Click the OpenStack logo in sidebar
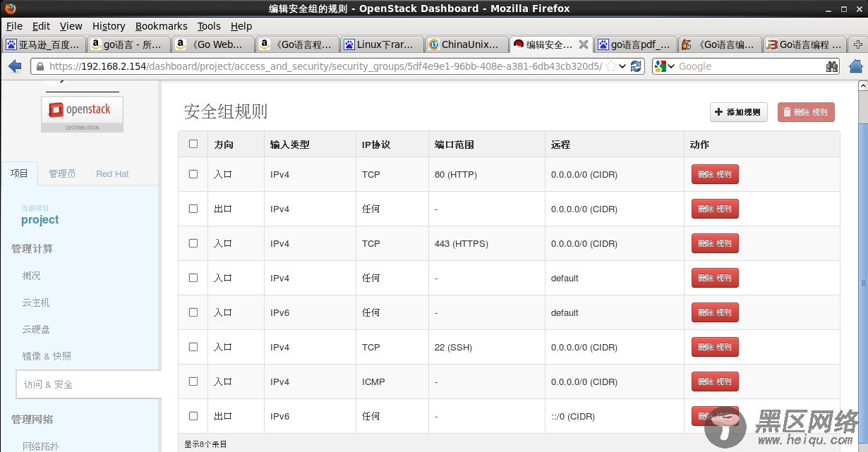The image size is (868, 452). (82, 114)
